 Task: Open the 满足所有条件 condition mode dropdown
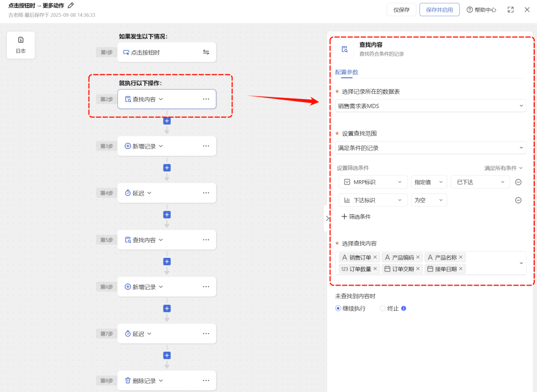coord(503,168)
